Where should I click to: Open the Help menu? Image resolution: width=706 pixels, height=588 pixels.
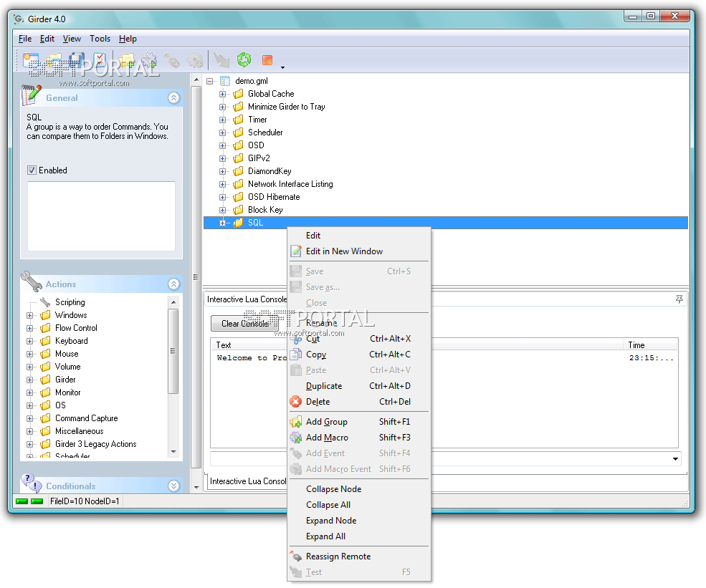[128, 39]
